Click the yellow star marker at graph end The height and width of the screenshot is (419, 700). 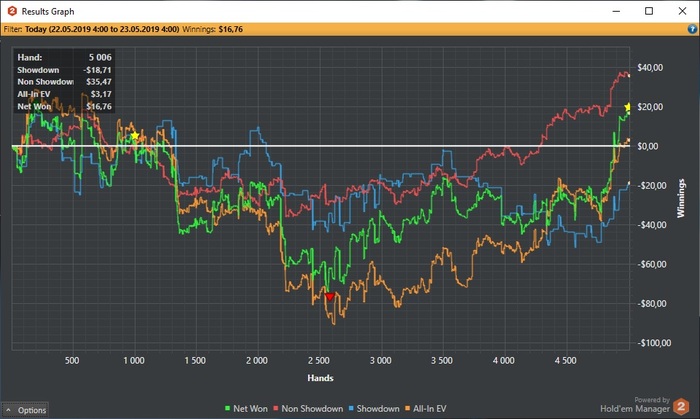pyautogui.click(x=628, y=107)
